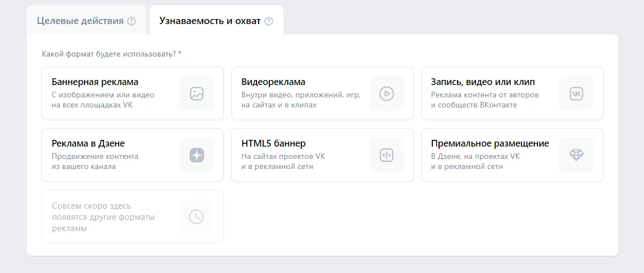Click description 'Внутри видео, приложений, игр,'
Image resolution: width=644 pixels, height=273 pixels.
[x=301, y=95]
